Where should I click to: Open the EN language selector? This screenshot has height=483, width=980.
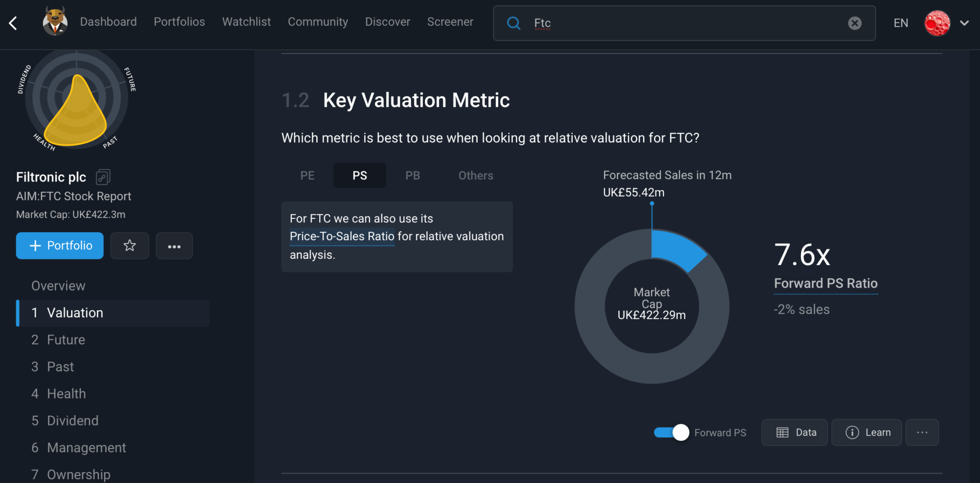(901, 23)
